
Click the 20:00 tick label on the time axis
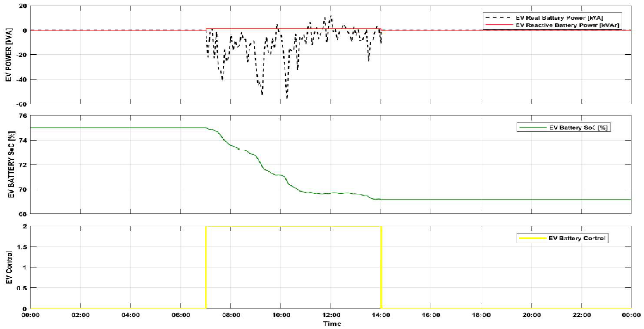[531, 315]
